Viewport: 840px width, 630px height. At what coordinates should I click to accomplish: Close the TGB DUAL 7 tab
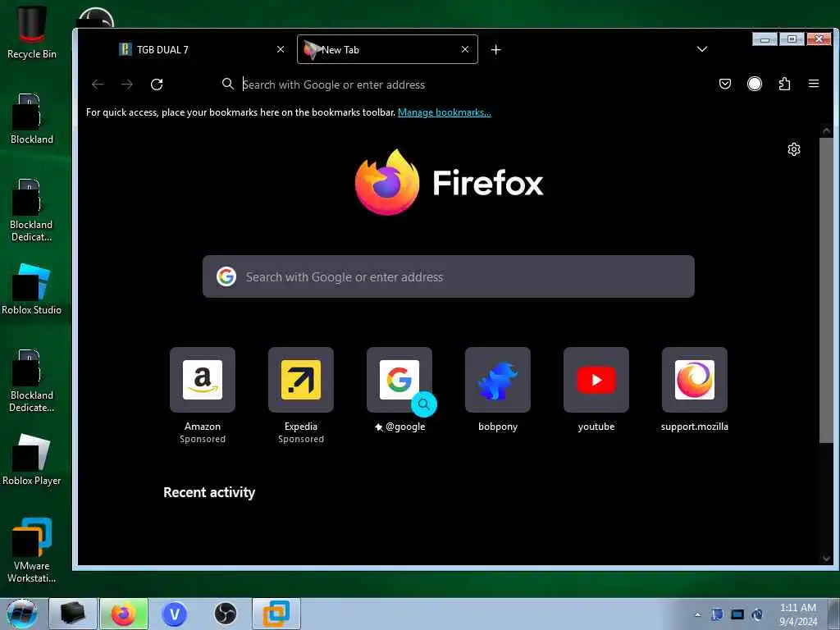point(281,49)
